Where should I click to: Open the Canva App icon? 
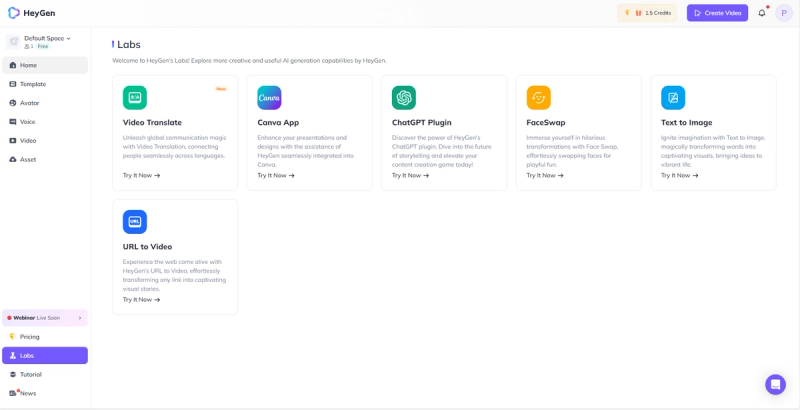[x=269, y=97]
